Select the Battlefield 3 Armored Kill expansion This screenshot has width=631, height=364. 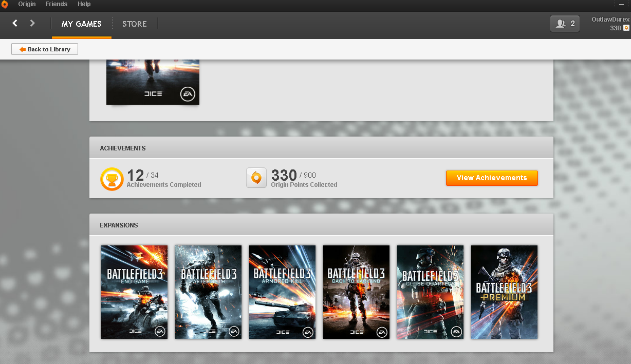coord(282,292)
